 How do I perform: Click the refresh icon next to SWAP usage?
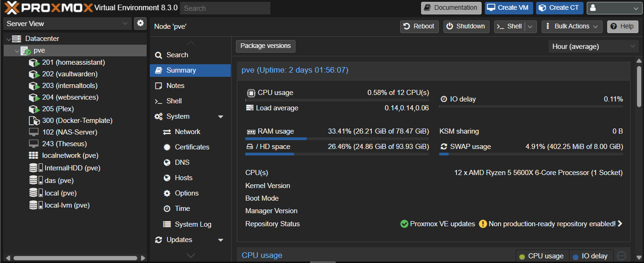443,147
